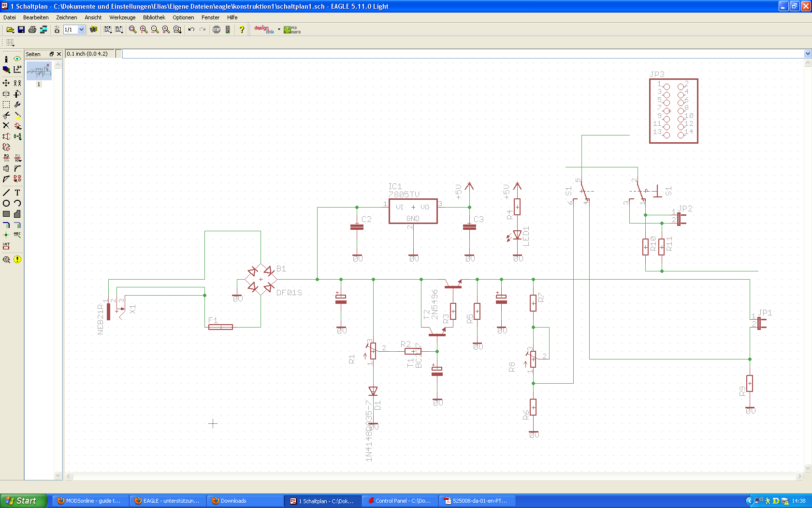This screenshot has width=812, height=508.
Task: Open the CAM processor icon
Action: pos(43,30)
